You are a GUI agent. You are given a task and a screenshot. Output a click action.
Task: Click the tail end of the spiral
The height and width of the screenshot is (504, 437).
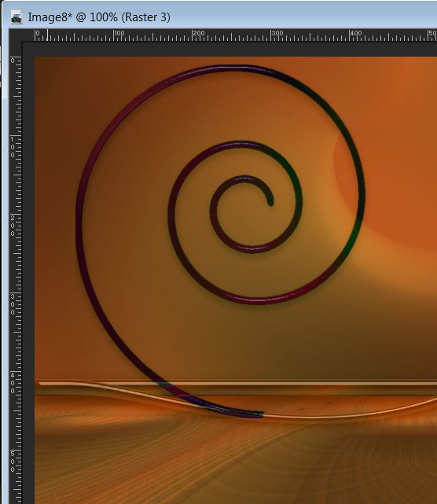coord(259,414)
